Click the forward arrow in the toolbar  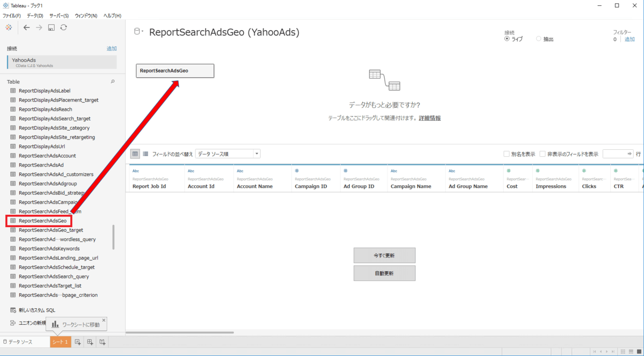tap(39, 27)
